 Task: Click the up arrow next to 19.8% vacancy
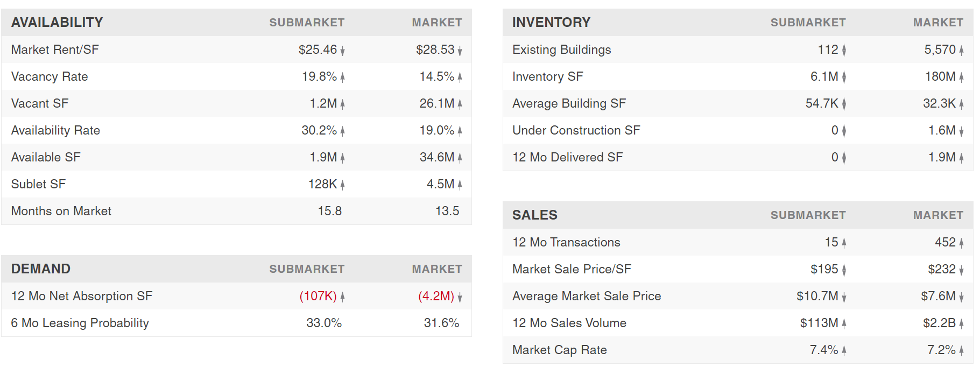coord(342,77)
